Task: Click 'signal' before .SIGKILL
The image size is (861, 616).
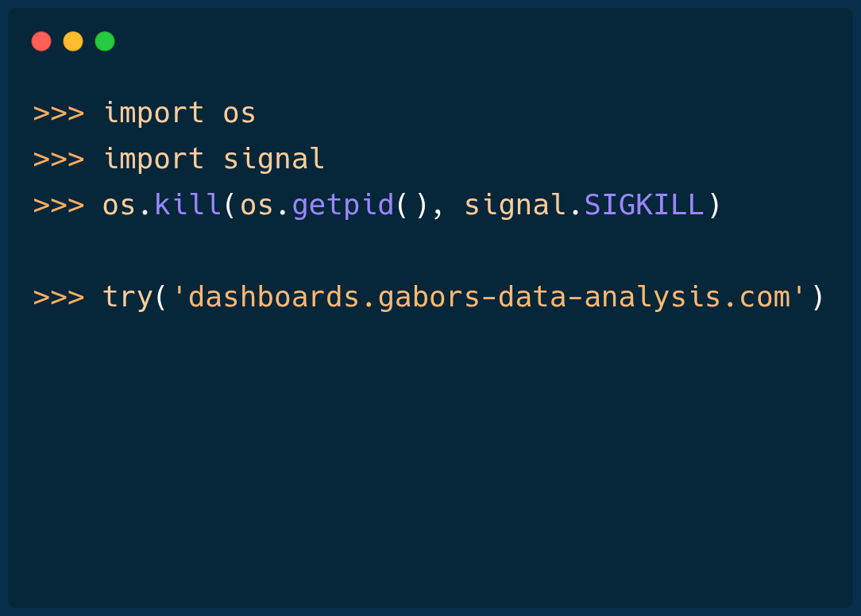Action: click(515, 206)
